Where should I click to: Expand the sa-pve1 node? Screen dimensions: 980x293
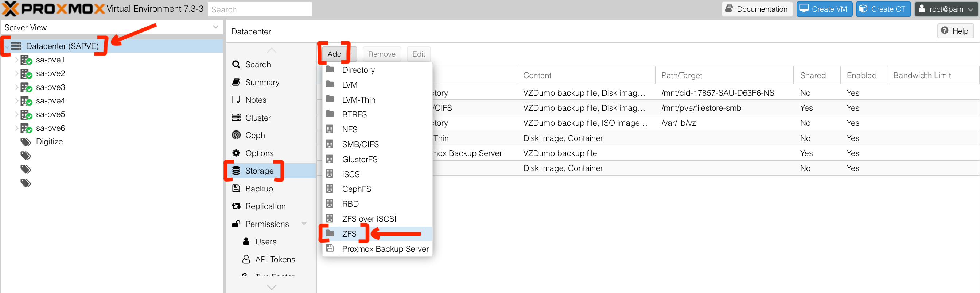[17, 60]
